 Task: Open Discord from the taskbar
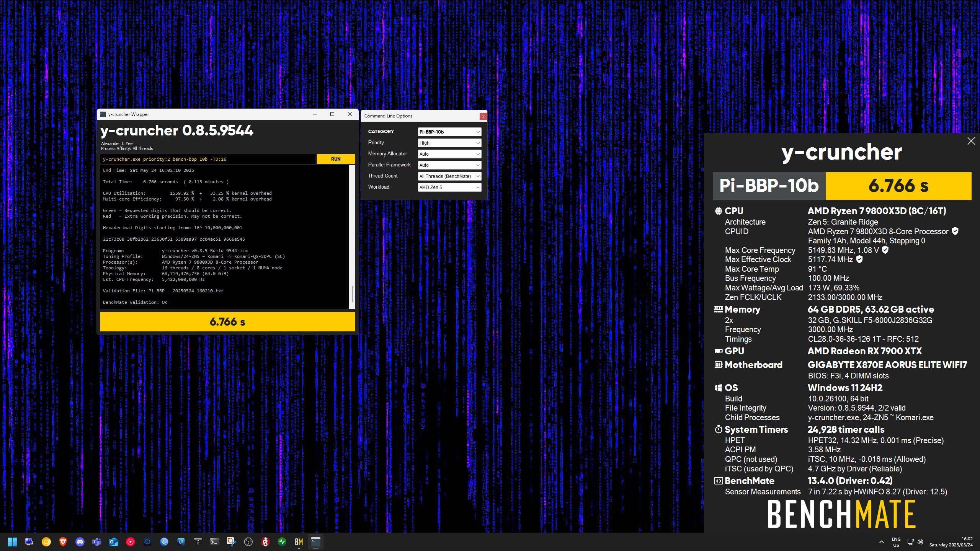(x=80, y=542)
